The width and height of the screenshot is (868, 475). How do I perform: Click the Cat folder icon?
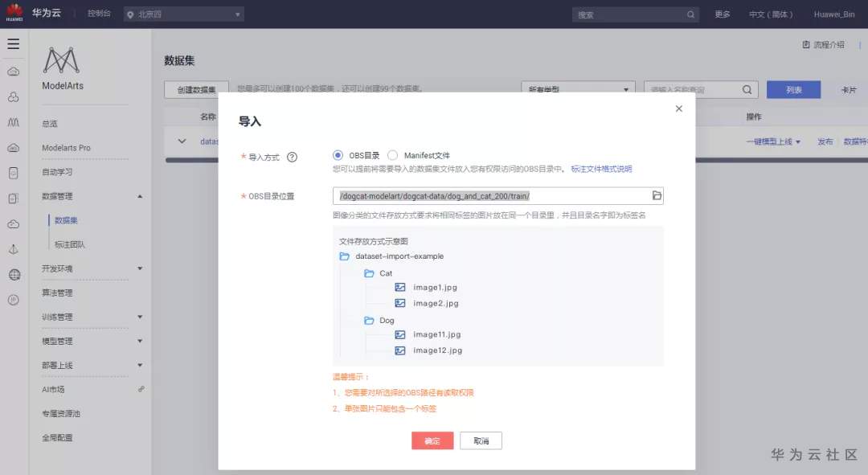click(x=369, y=273)
